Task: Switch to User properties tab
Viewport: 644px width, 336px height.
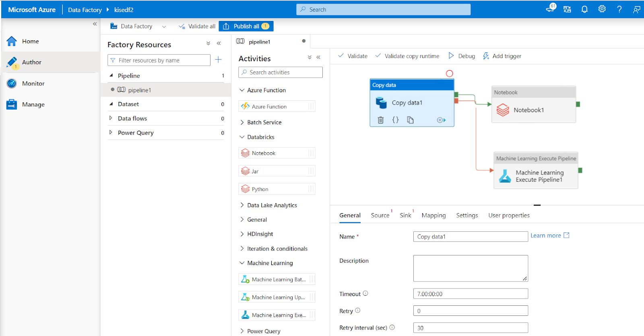Action: 509,216
